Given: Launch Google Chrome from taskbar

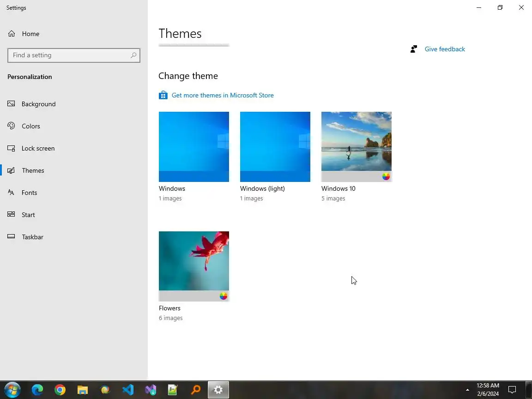Looking at the screenshot, I should [60, 390].
